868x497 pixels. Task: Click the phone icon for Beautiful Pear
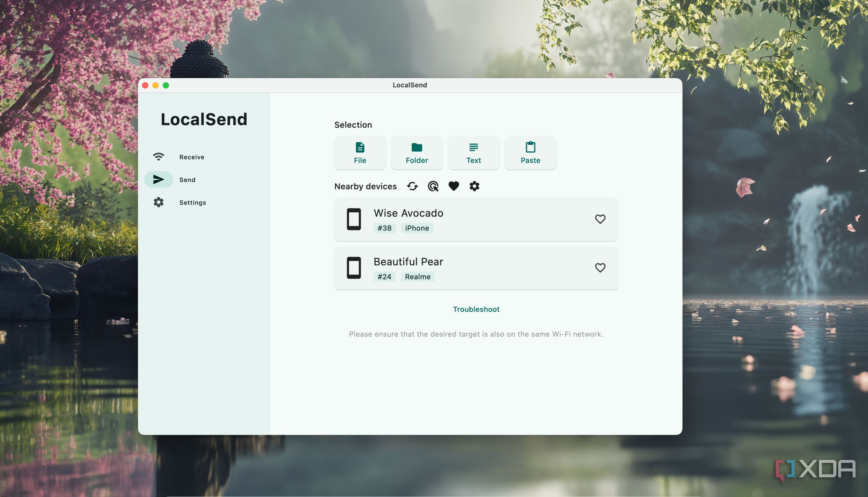coord(354,268)
